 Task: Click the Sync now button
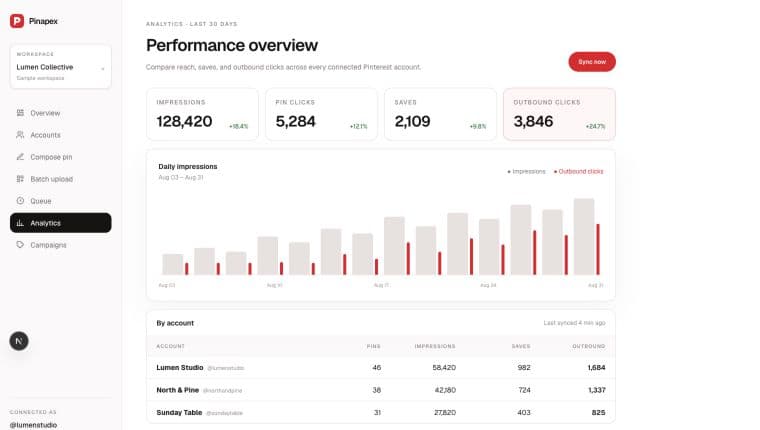tap(592, 62)
